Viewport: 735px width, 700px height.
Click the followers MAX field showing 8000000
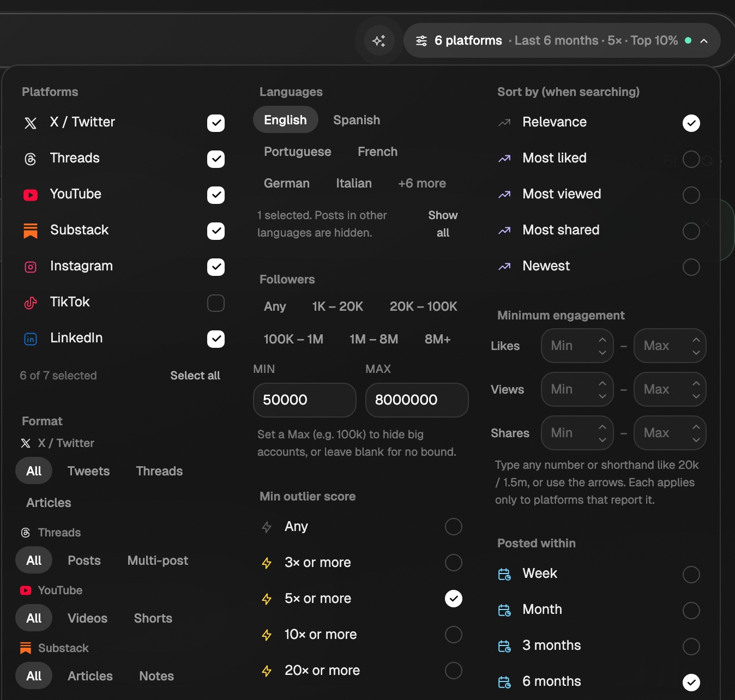(x=417, y=400)
